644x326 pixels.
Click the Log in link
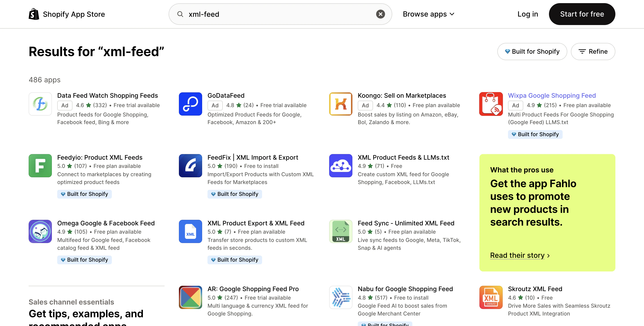(x=527, y=14)
